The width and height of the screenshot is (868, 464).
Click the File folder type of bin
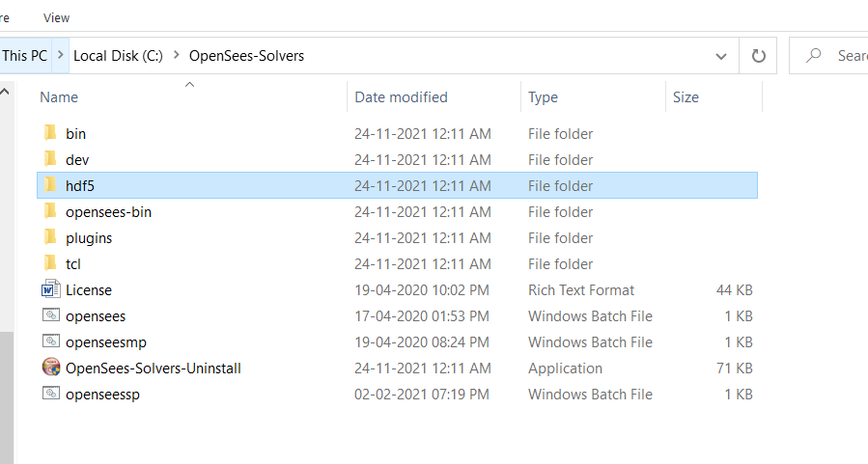point(560,134)
